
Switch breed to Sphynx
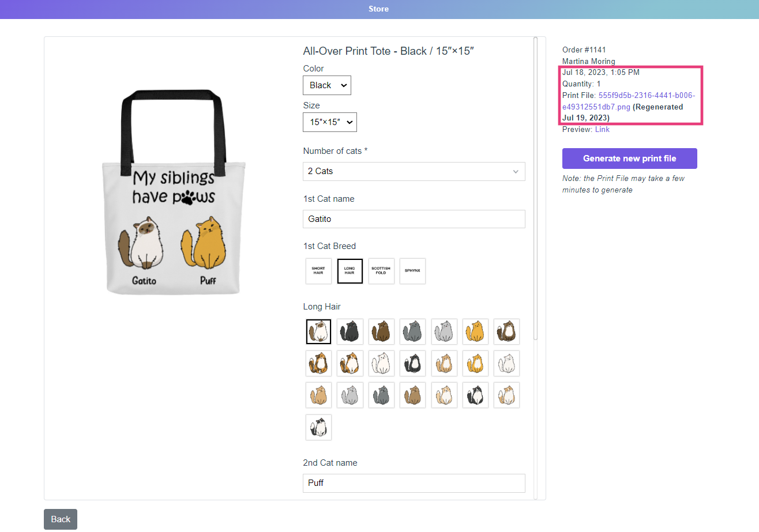[412, 271]
